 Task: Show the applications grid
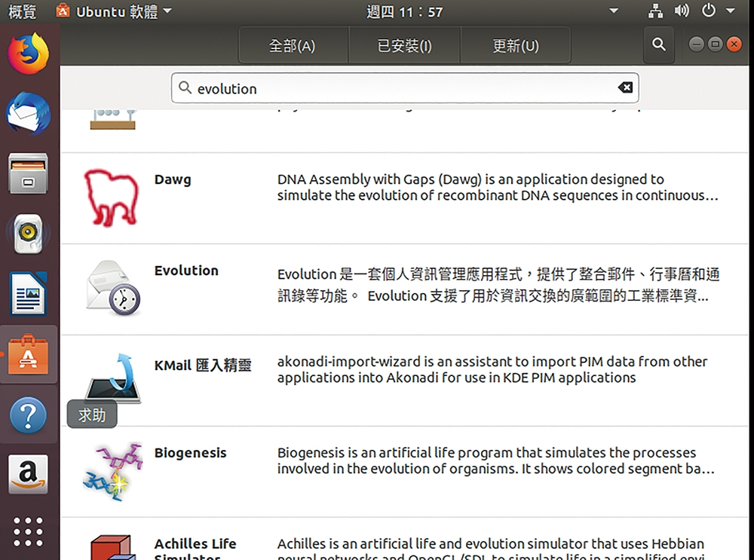29,531
